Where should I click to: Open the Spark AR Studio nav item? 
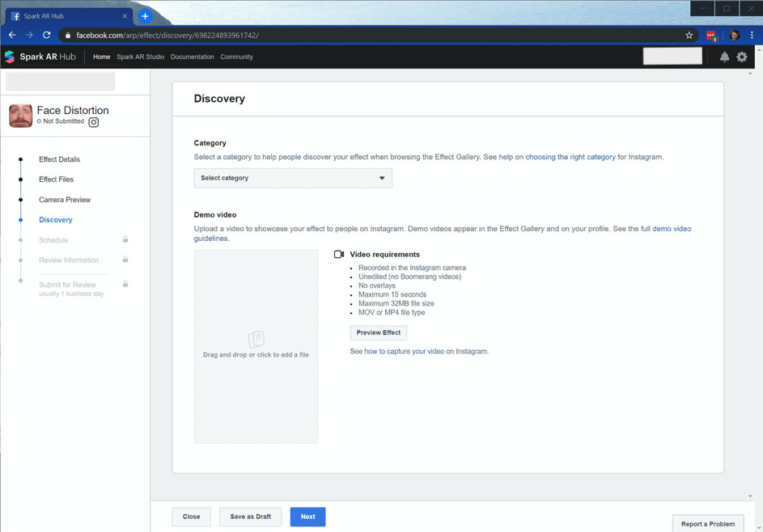click(140, 57)
